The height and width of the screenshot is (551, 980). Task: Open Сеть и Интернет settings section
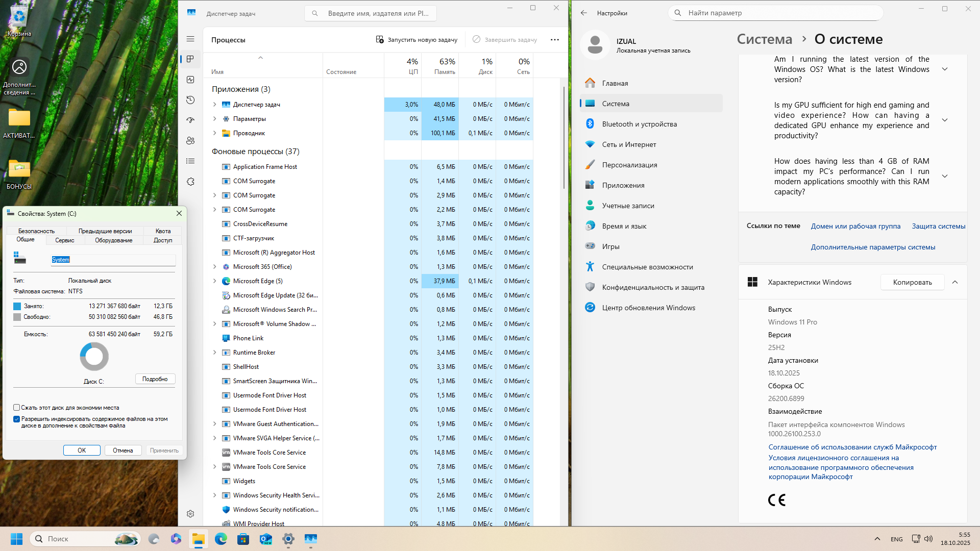(629, 144)
